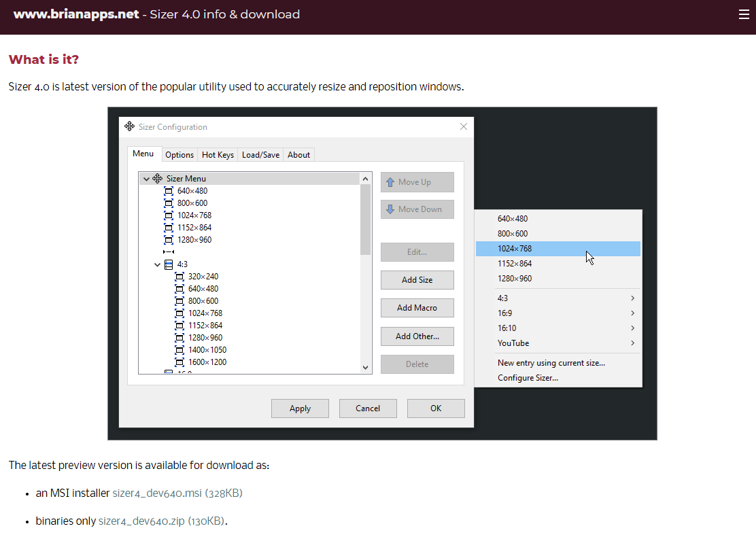Open the Load/Save tab
This screenshot has width=756, height=539.
click(x=260, y=155)
